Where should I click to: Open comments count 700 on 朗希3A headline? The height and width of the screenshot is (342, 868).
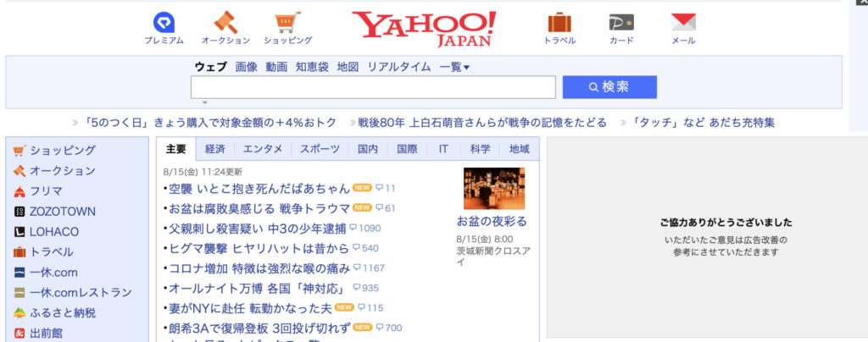click(388, 328)
